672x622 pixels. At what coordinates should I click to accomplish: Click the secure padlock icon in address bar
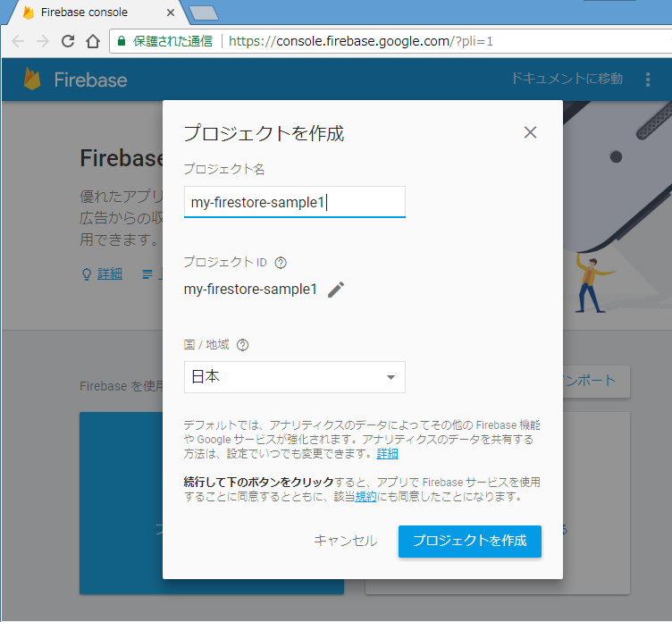tap(122, 41)
